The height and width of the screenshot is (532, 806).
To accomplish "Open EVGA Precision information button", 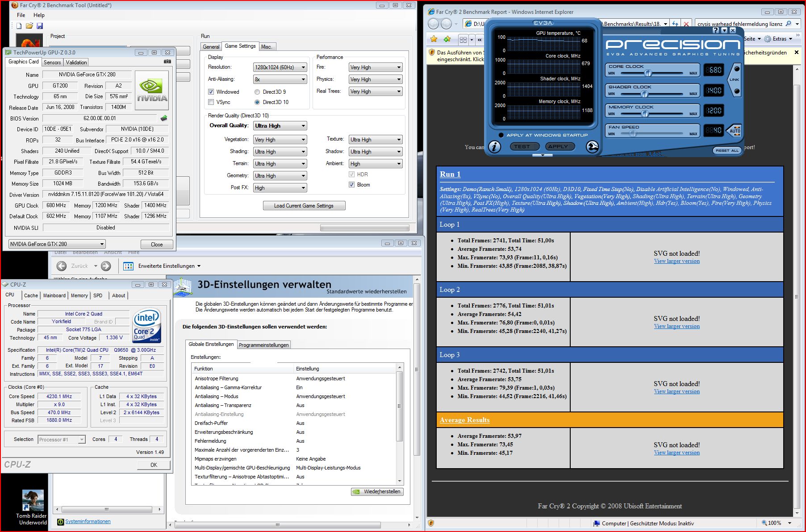I will [495, 147].
